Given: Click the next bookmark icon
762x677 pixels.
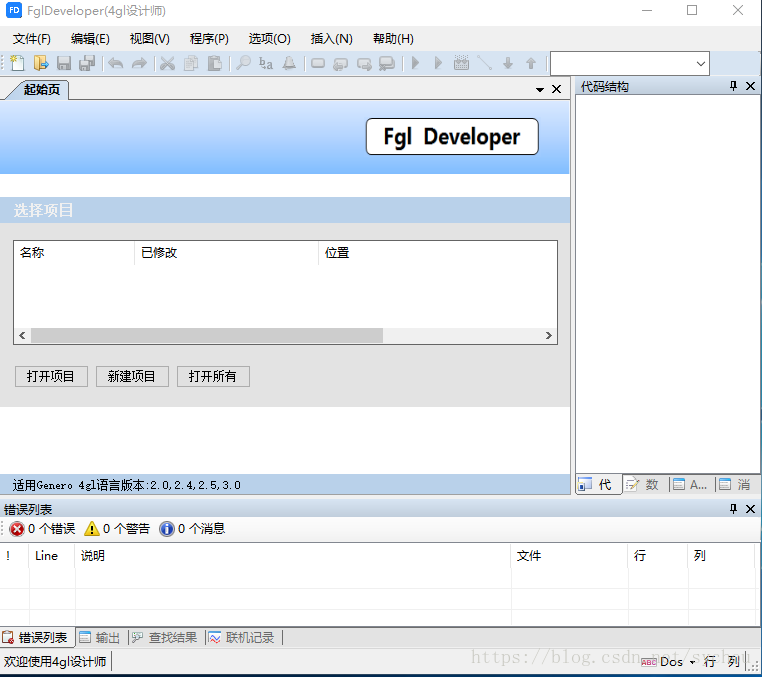Looking at the screenshot, I should tap(364, 64).
